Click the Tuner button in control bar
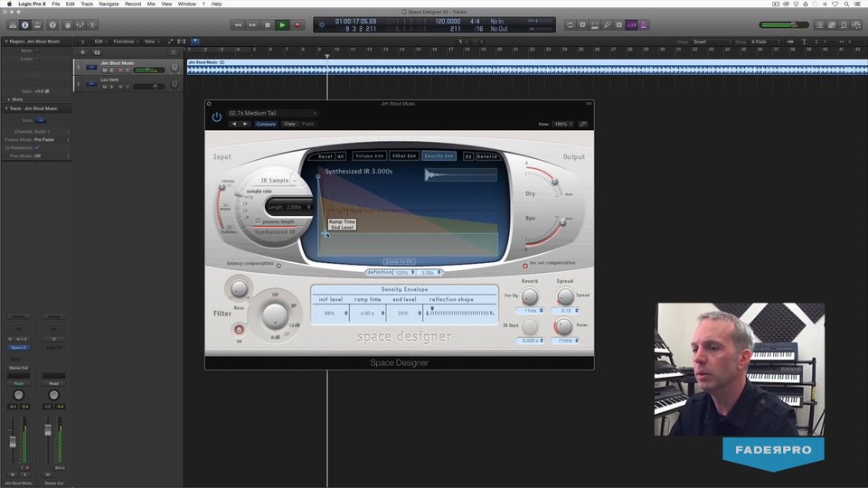The width and height of the screenshot is (868, 488). click(607, 25)
